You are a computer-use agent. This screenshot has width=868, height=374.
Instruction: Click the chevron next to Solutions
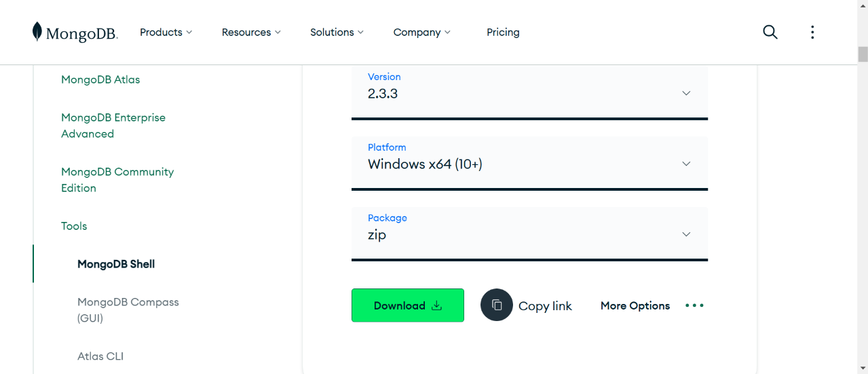(360, 32)
